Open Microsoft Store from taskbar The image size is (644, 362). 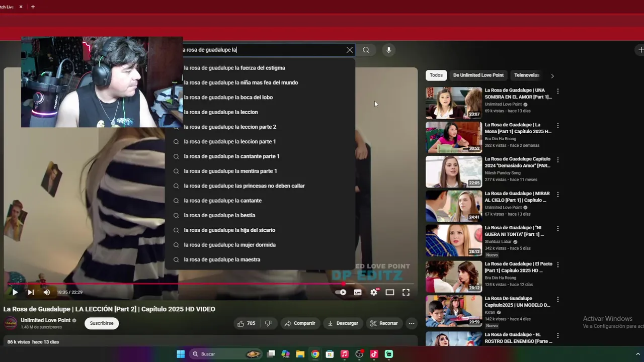point(330,354)
